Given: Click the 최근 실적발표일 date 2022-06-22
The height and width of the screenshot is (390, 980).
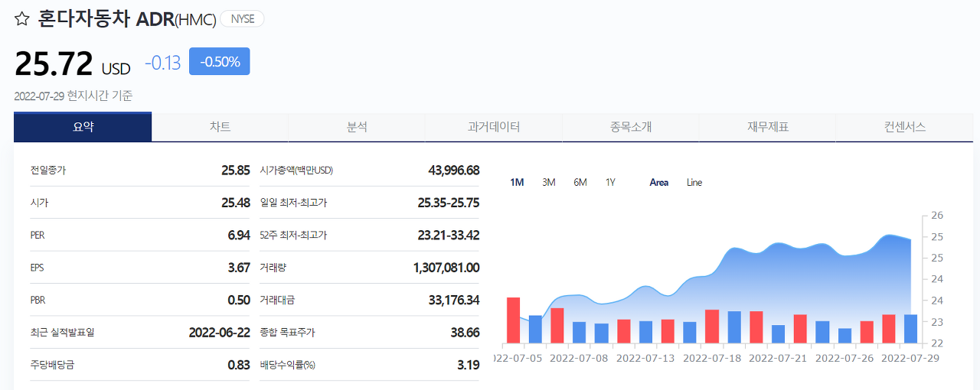Looking at the screenshot, I should pos(219,333).
